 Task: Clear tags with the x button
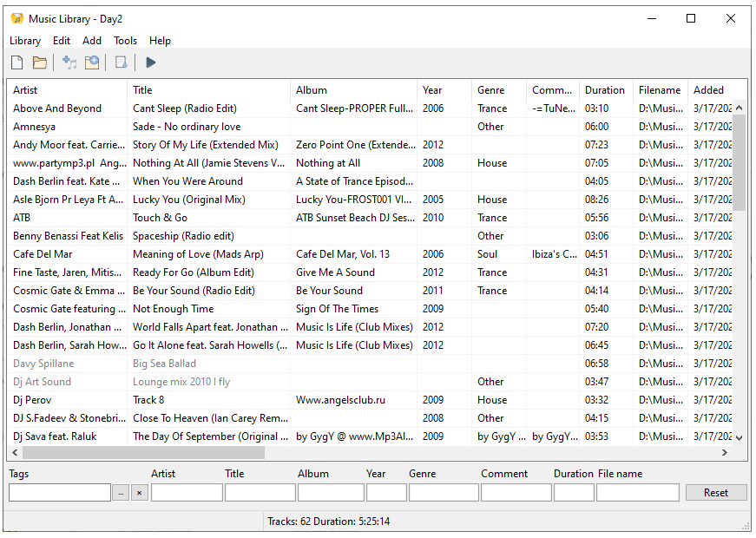(140, 493)
